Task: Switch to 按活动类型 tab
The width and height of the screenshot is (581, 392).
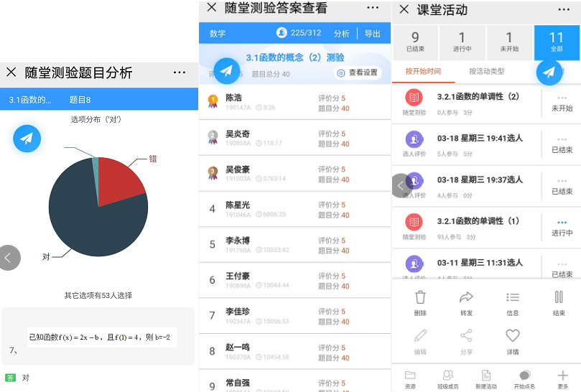Action: pyautogui.click(x=486, y=72)
